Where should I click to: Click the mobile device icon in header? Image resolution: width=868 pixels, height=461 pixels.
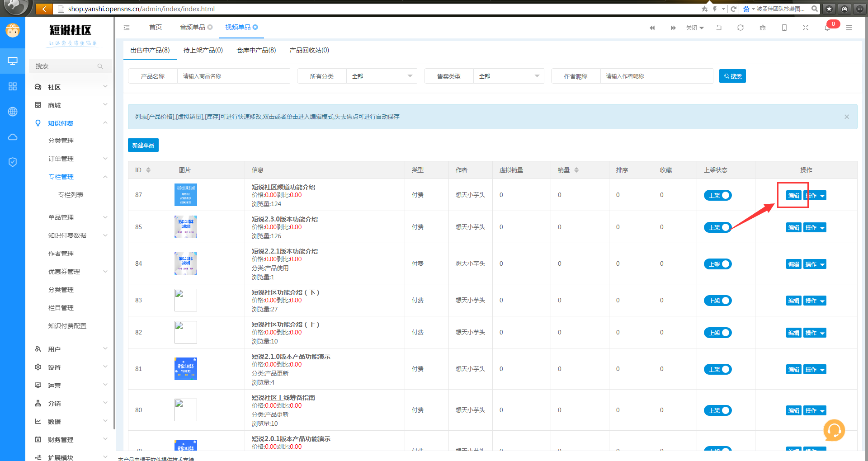pos(784,28)
